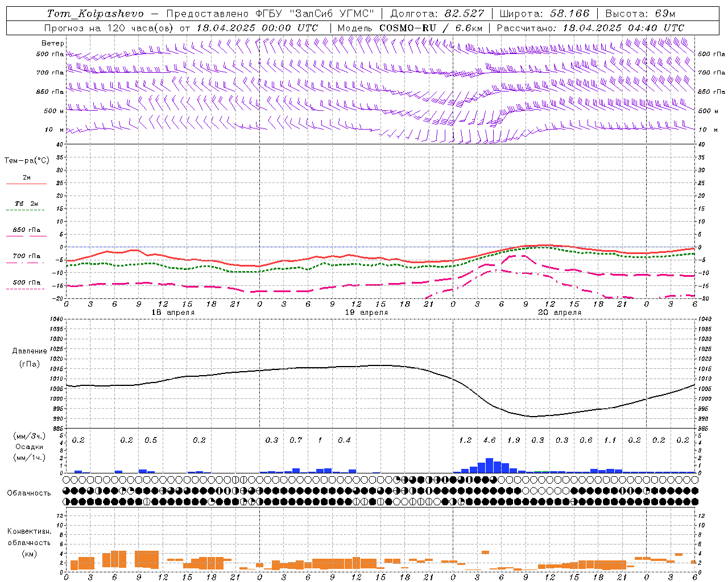Screen dimensions: 728x582
Task: Click the Td 2м legend entry
Action: [x=27, y=203]
